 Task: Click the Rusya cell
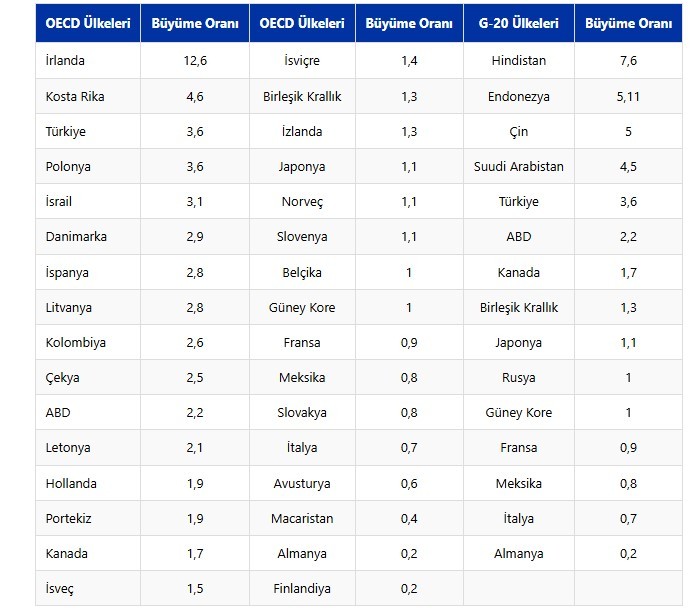[518, 378]
